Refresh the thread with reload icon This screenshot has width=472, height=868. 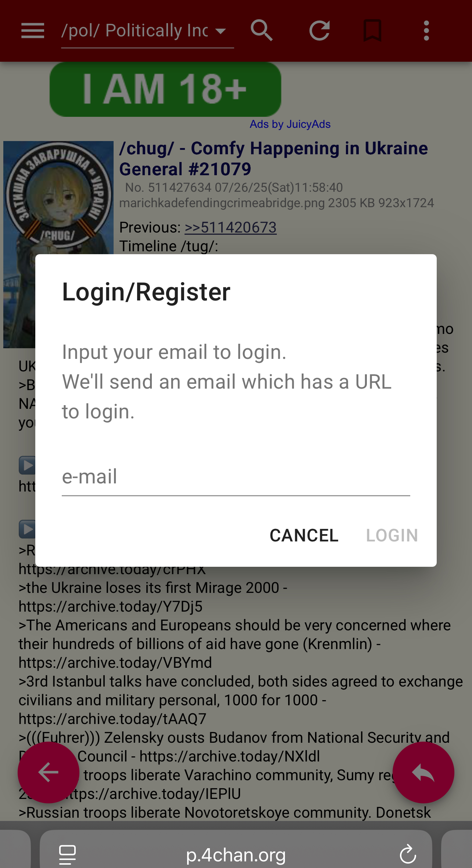coord(319,30)
